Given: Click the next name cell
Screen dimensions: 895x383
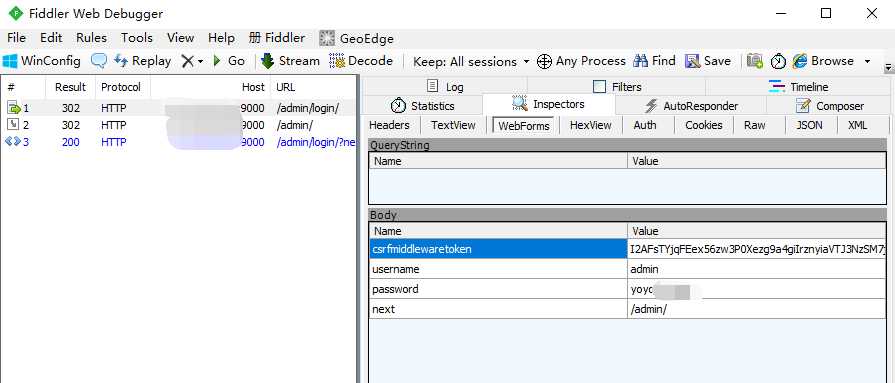Looking at the screenshot, I should [498, 309].
